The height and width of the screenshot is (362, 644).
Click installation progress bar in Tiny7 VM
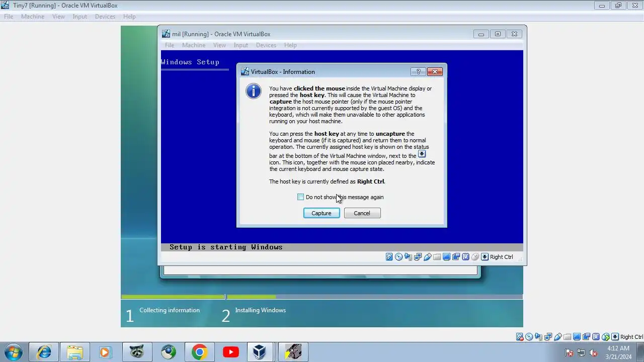322,297
